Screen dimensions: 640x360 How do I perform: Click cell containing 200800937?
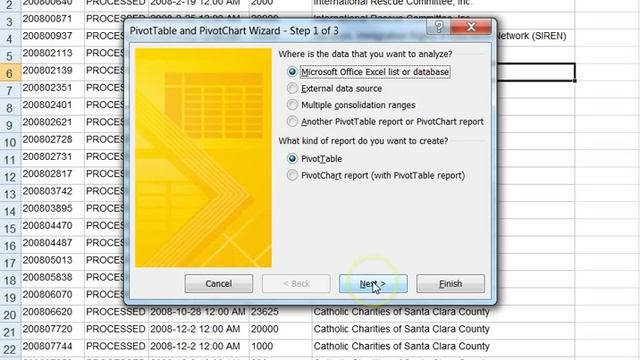tap(53, 36)
